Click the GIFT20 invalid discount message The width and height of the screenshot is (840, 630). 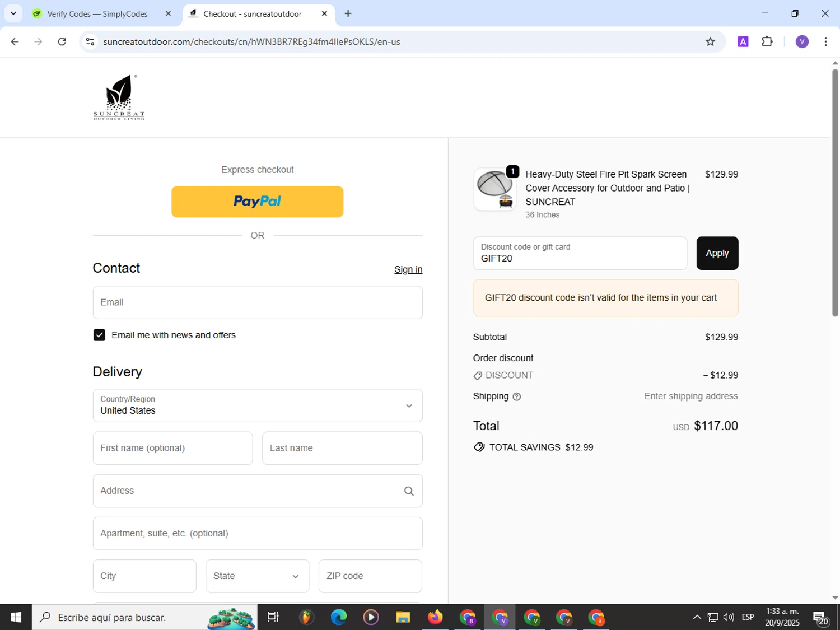[x=605, y=298]
